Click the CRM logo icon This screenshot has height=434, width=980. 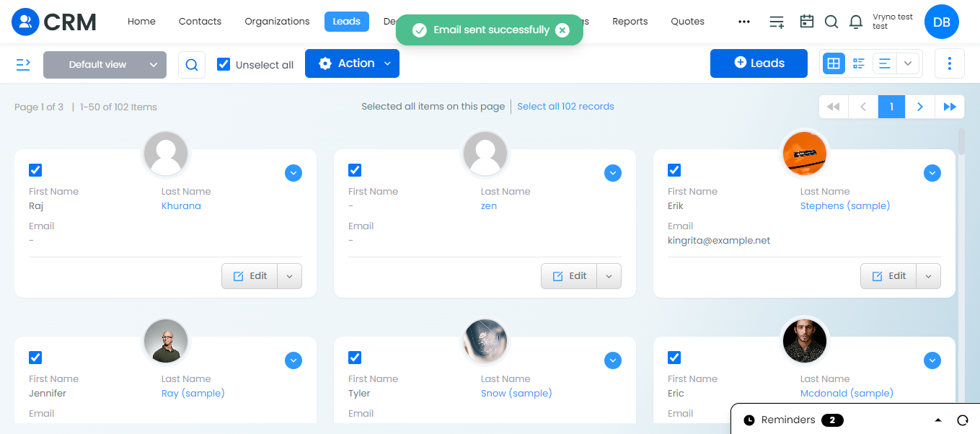[26, 22]
